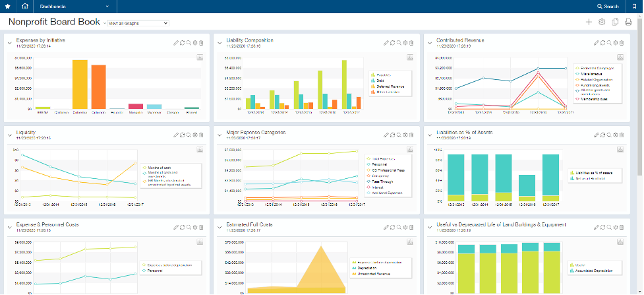Delete the Contributed Revenue graph

point(622,43)
